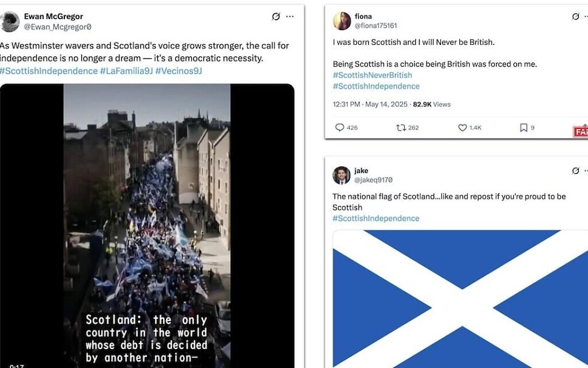Image resolution: width=588 pixels, height=368 pixels.
Task: Open the #ScottishNeverBritish hashtag
Action: [x=372, y=75]
